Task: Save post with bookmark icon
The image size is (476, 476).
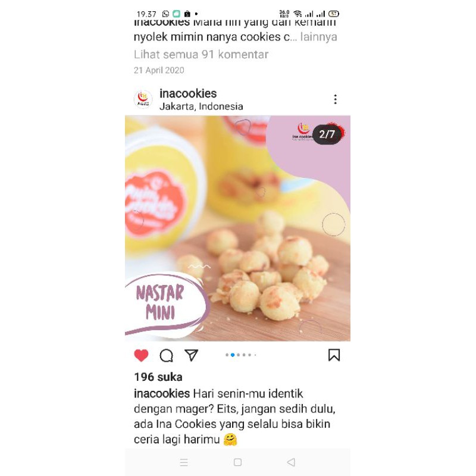Action: (x=334, y=355)
